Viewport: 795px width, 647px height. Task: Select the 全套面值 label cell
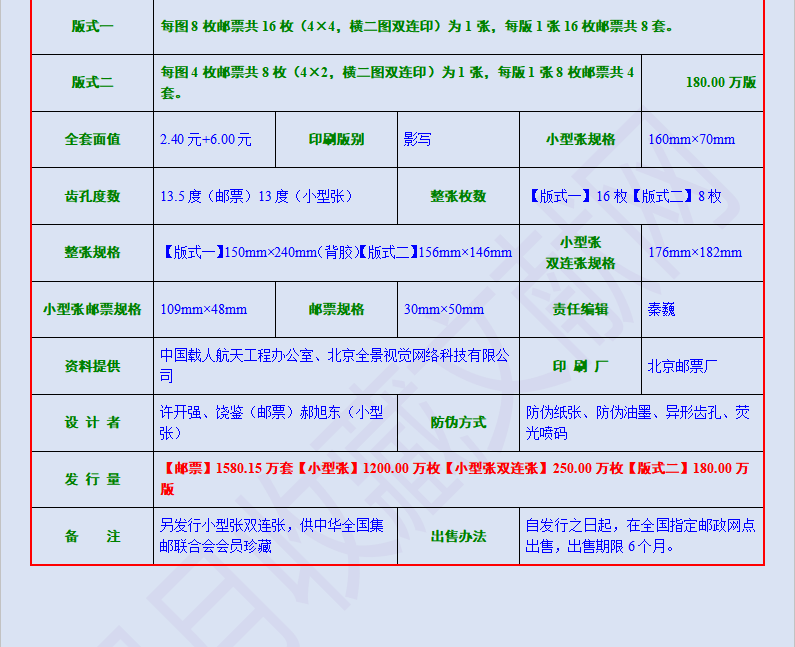coord(92,139)
